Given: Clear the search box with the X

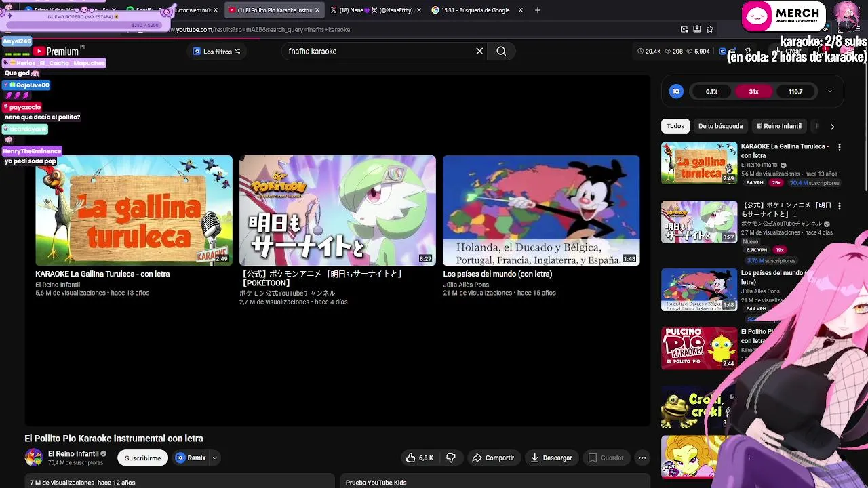Looking at the screenshot, I should point(479,51).
